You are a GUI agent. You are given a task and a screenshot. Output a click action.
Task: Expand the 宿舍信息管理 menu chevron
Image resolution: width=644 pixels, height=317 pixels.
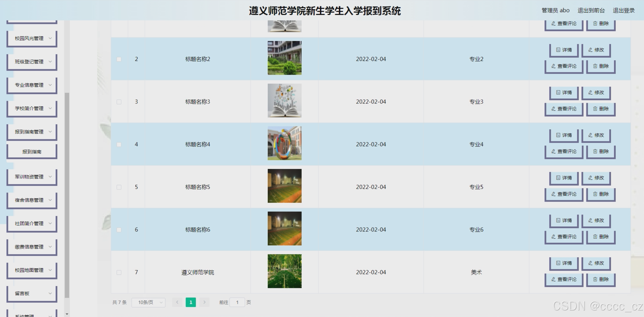click(x=50, y=200)
